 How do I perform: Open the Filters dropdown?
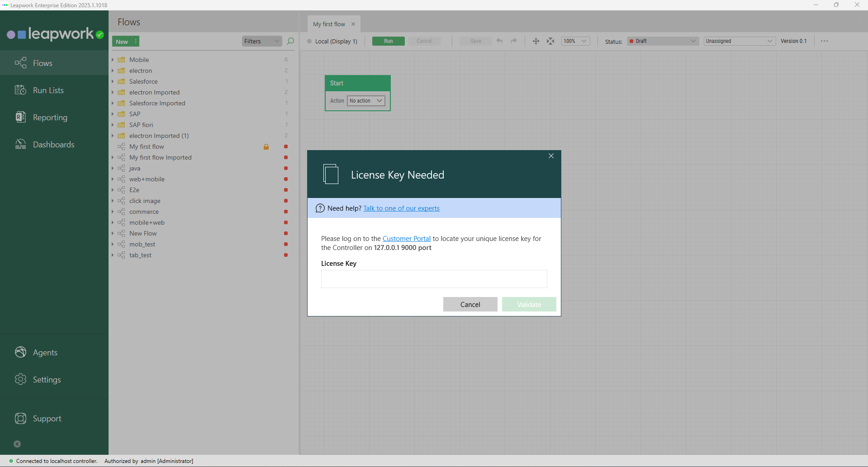262,41
